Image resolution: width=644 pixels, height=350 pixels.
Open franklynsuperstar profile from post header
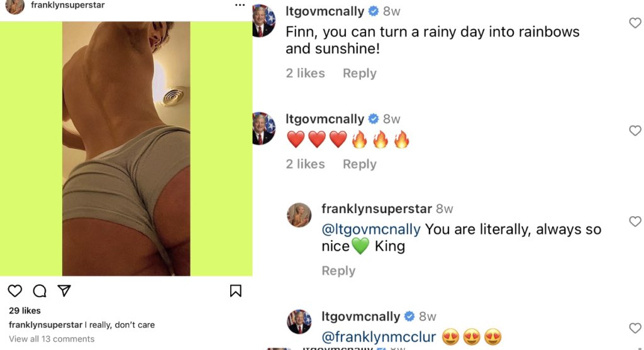click(68, 5)
